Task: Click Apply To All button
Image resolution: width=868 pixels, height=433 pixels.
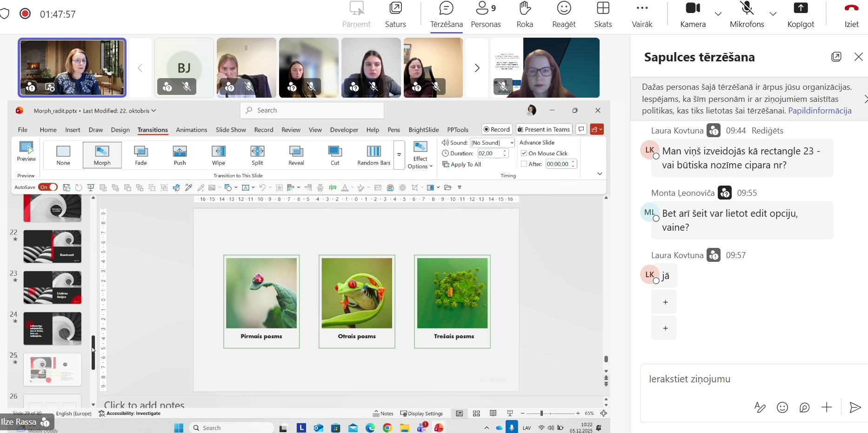Action: coord(462,165)
